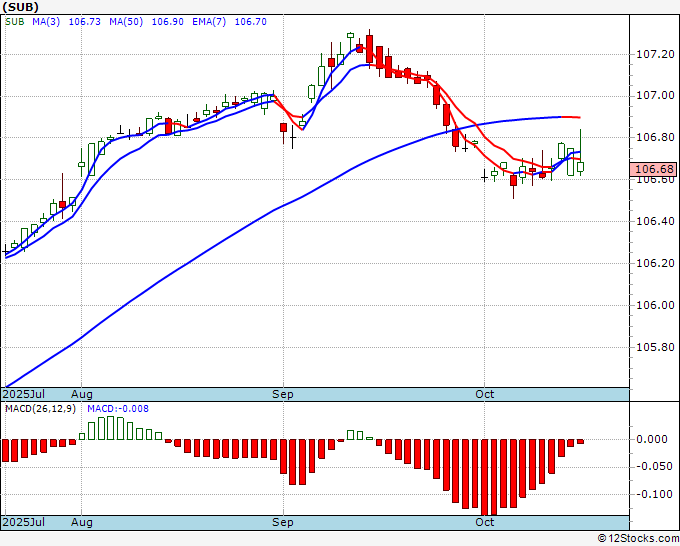This screenshot has width=680, height=546.
Task: Click the latest candlestick near 106.68
Action: click(580, 166)
